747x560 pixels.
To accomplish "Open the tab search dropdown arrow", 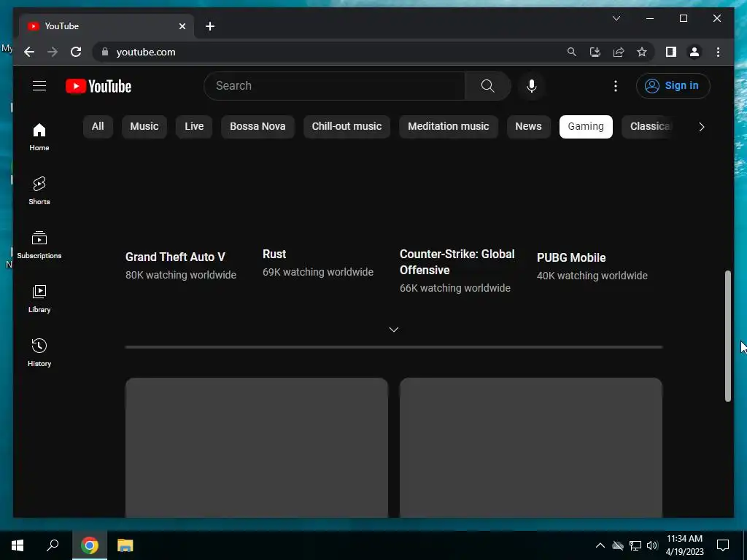I will [616, 18].
